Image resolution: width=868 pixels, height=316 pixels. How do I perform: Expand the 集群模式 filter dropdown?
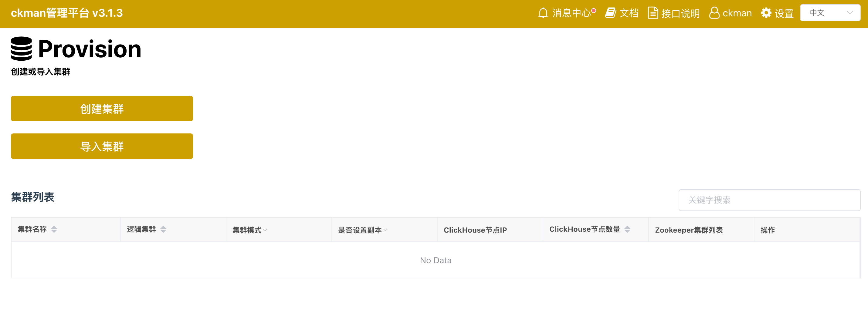pyautogui.click(x=265, y=230)
